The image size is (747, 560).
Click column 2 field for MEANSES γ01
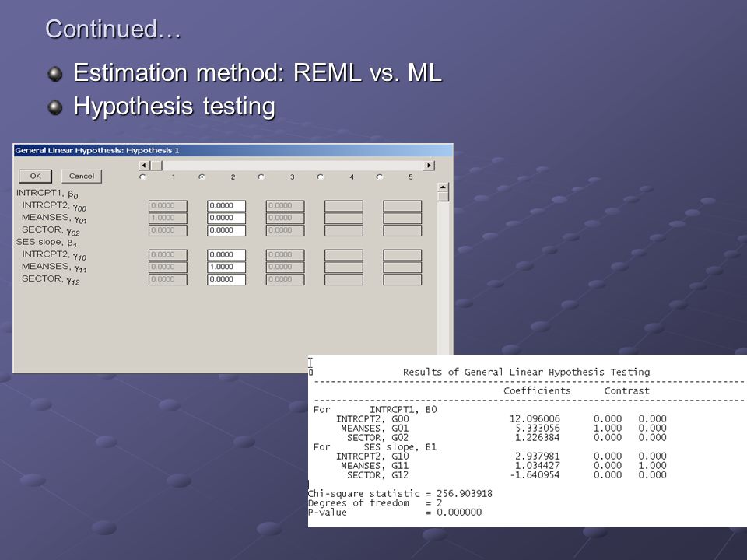(226, 218)
